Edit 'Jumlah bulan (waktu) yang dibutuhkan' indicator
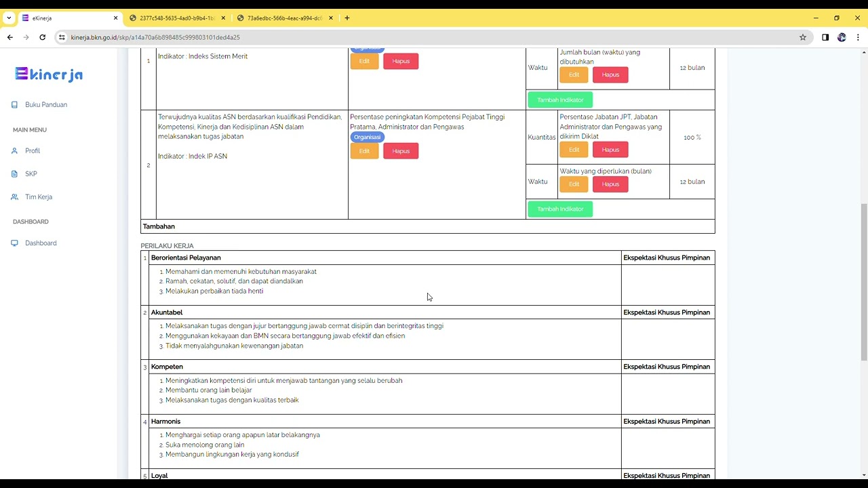This screenshot has width=868, height=488. click(x=574, y=75)
